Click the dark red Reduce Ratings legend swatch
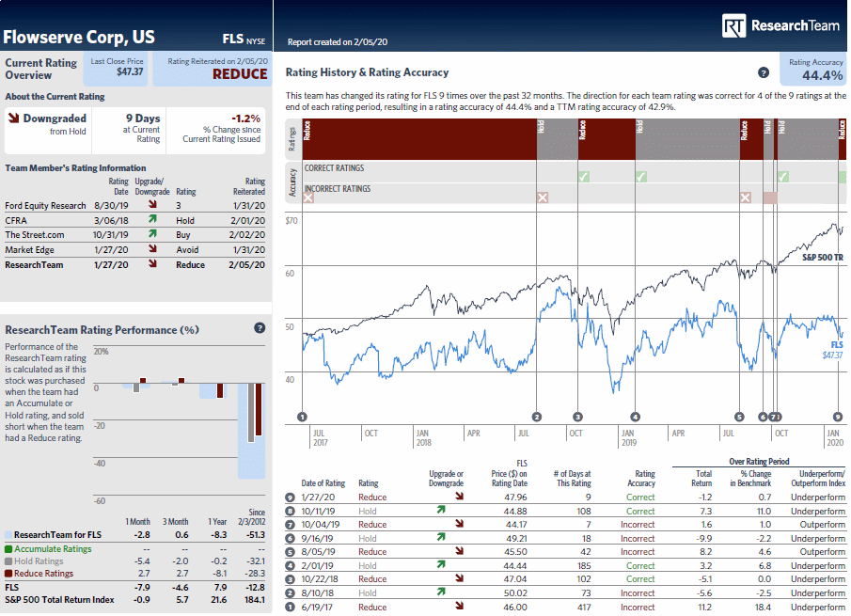This screenshot has height=616, width=851. tap(8, 574)
